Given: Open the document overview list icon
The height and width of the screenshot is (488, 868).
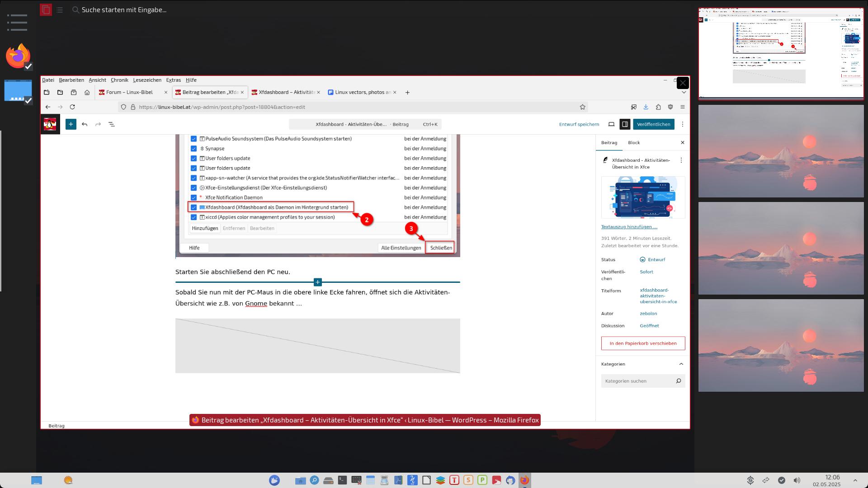Looking at the screenshot, I should 112,124.
